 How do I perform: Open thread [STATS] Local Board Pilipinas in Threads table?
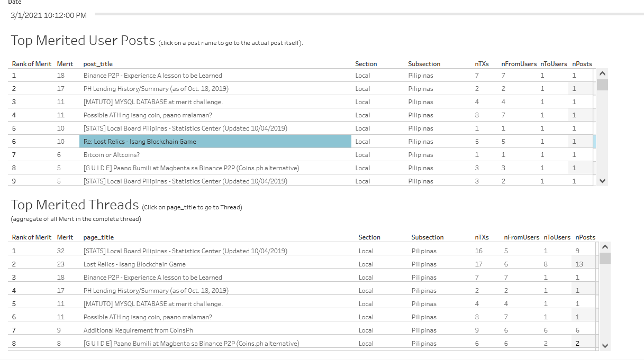pos(185,251)
